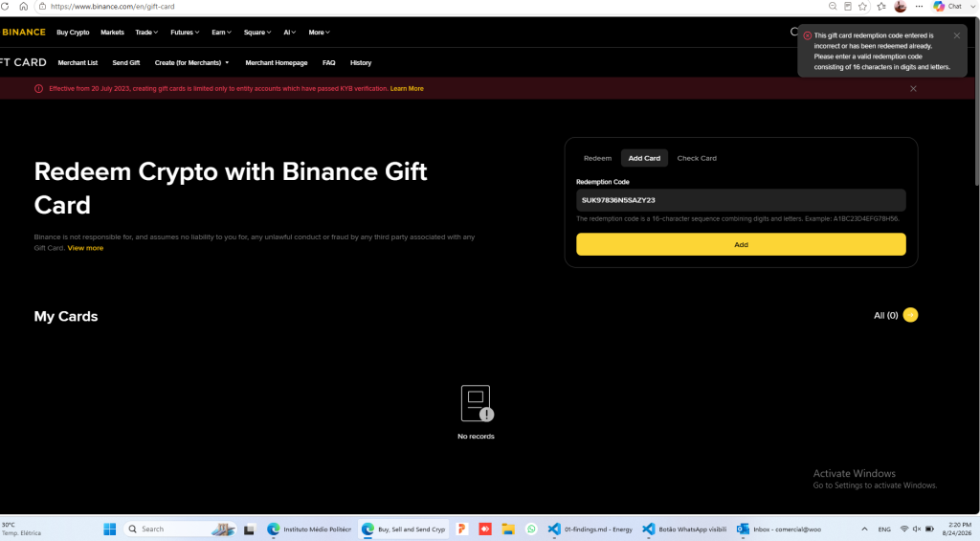Click Learn More in the red banner
This screenshot has height=541, width=980.
(407, 89)
